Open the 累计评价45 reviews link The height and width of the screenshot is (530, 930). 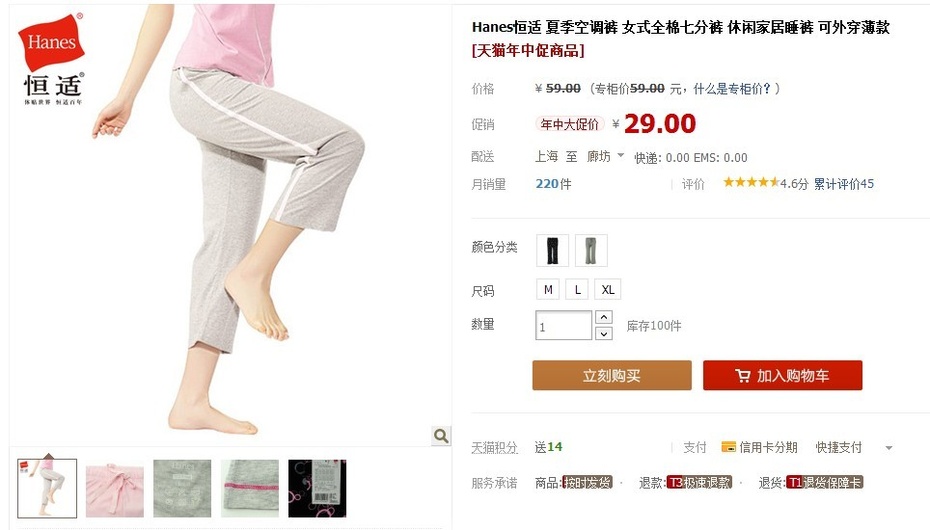[843, 184]
